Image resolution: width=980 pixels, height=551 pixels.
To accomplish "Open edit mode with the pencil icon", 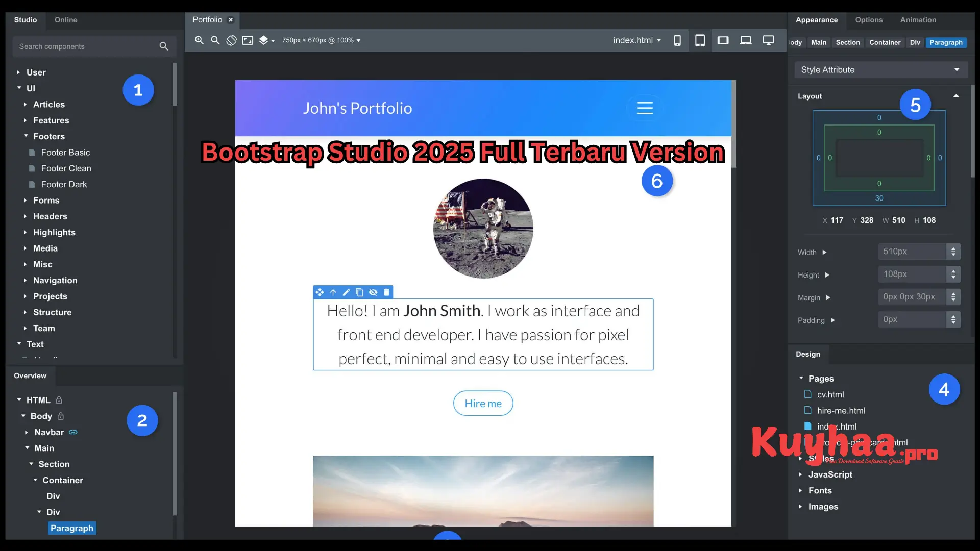I will click(346, 292).
